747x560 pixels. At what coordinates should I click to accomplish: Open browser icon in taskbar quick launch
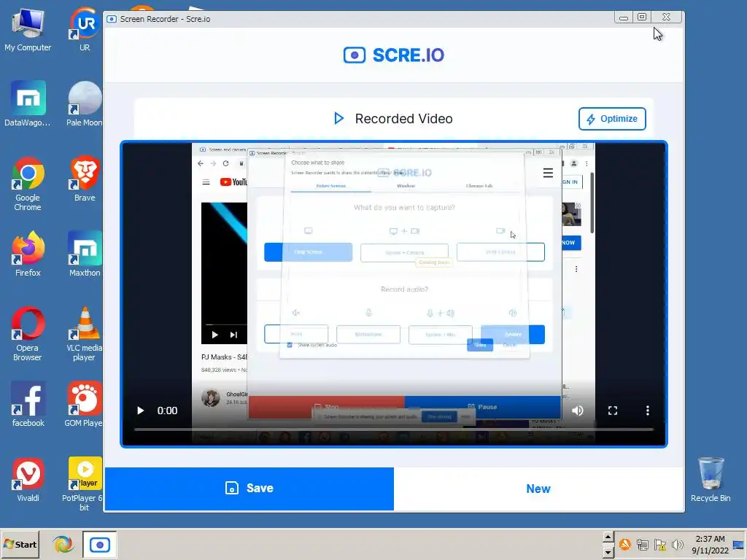63,544
